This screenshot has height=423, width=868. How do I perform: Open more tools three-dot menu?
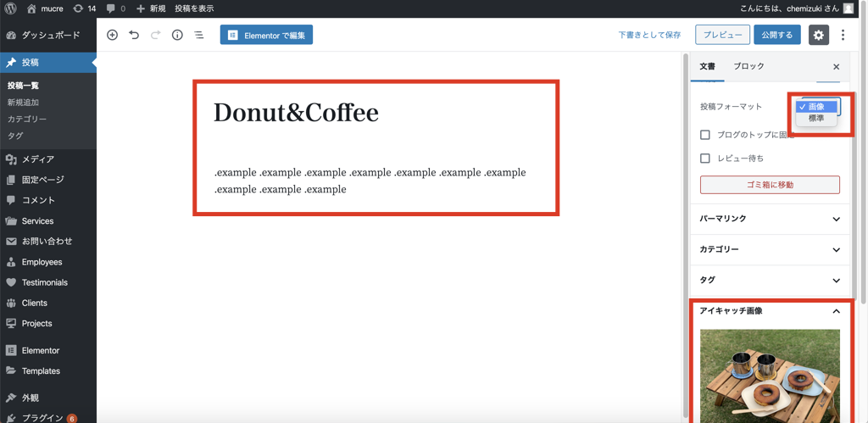[843, 35]
